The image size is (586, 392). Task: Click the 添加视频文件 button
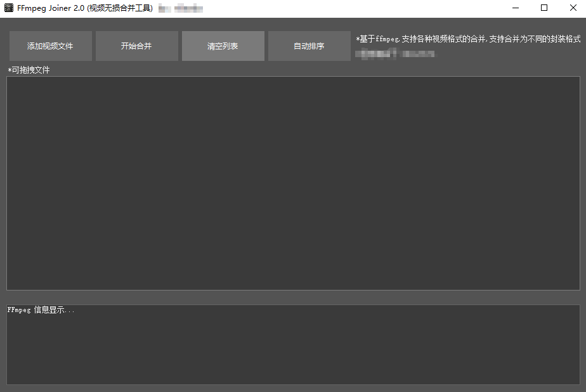click(x=51, y=46)
